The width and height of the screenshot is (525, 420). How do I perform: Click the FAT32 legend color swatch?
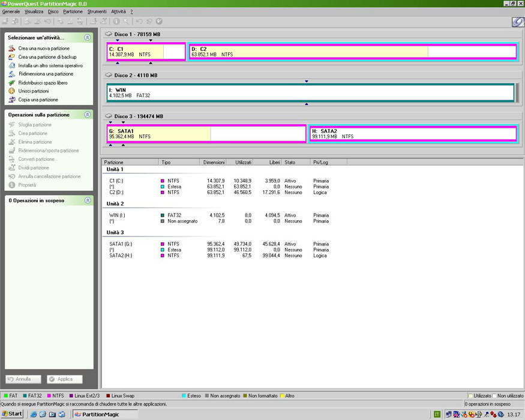click(x=25, y=395)
